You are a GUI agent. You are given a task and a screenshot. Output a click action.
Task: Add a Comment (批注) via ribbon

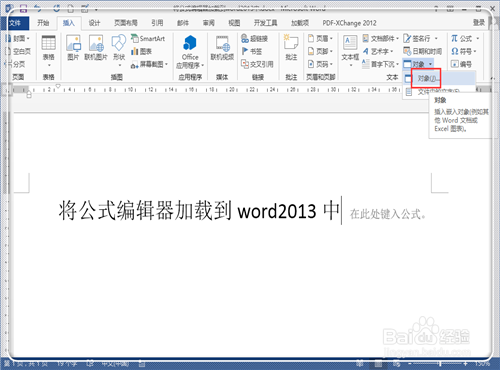[x=291, y=48]
